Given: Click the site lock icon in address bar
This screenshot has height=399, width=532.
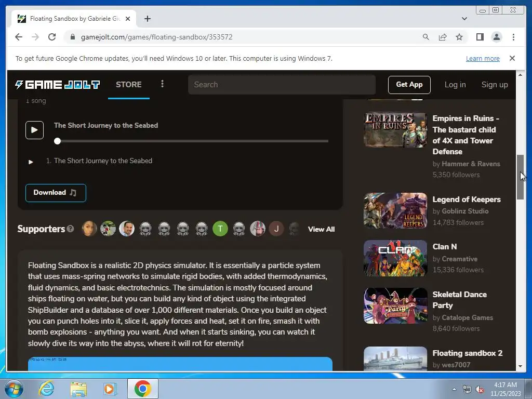Looking at the screenshot, I should (72, 37).
